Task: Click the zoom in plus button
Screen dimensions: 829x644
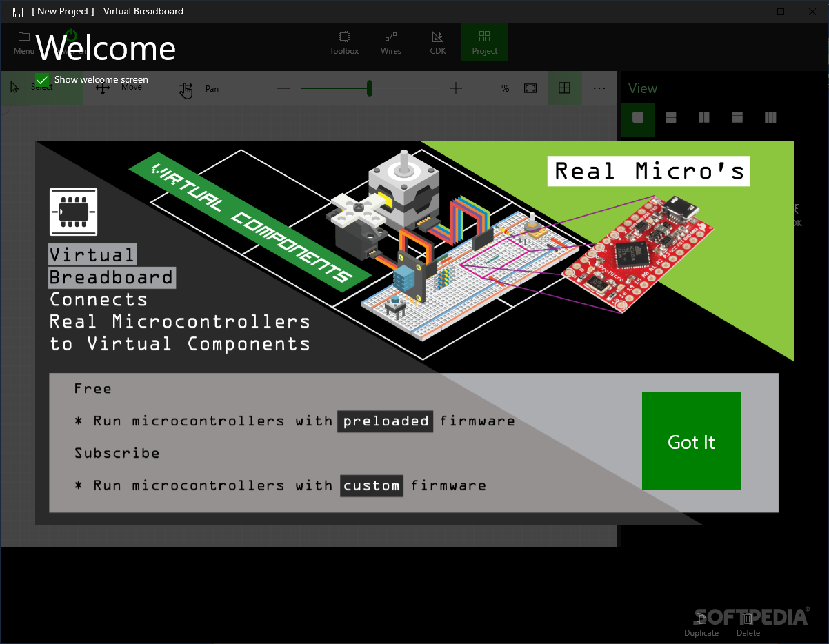Action: [456, 88]
